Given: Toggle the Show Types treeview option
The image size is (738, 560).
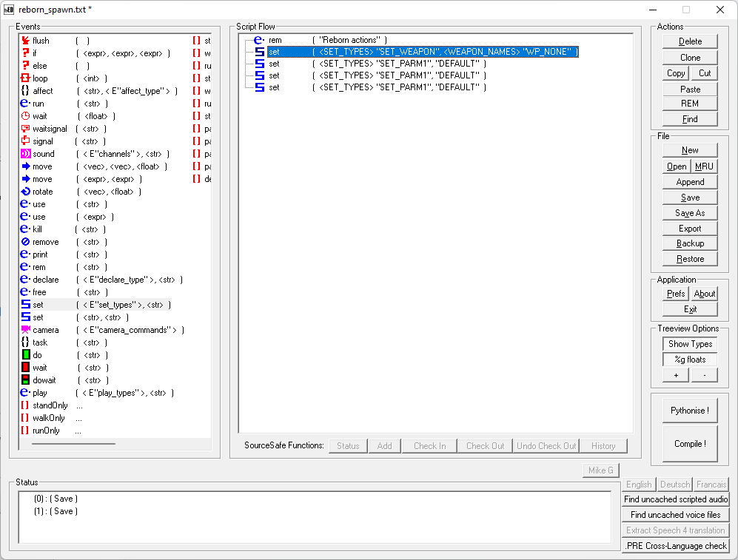Looking at the screenshot, I should pyautogui.click(x=690, y=344).
